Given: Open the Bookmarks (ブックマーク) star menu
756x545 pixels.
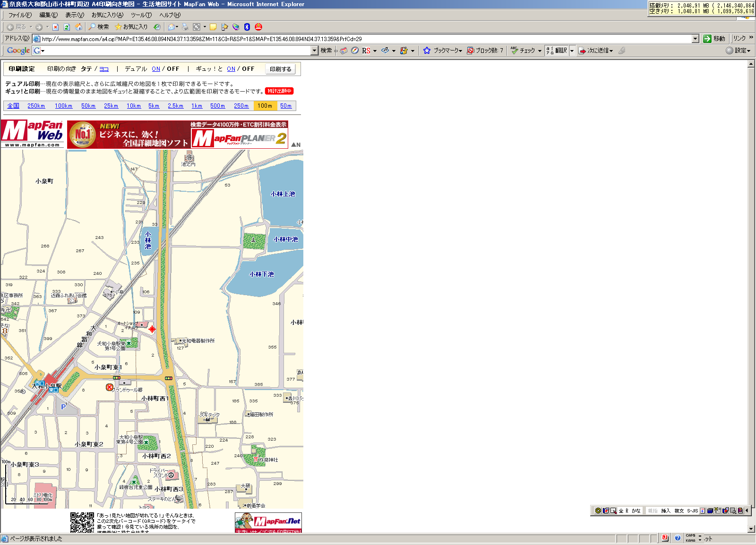Looking at the screenshot, I should coord(443,51).
